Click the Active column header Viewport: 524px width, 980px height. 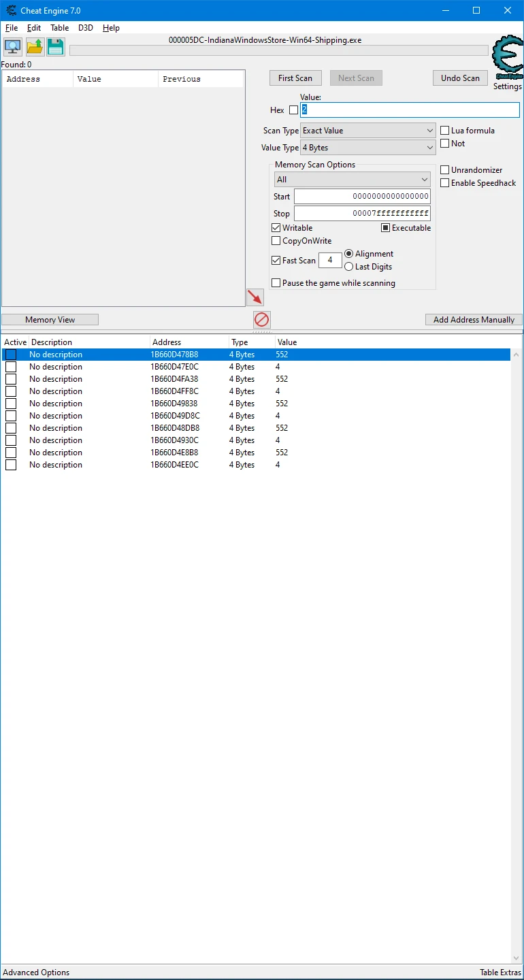coord(15,342)
